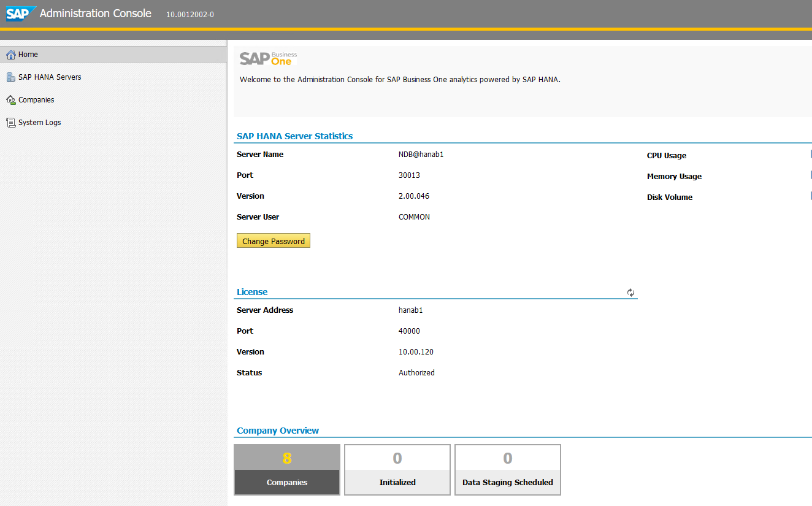Open the 8 Companies tile

click(287, 470)
